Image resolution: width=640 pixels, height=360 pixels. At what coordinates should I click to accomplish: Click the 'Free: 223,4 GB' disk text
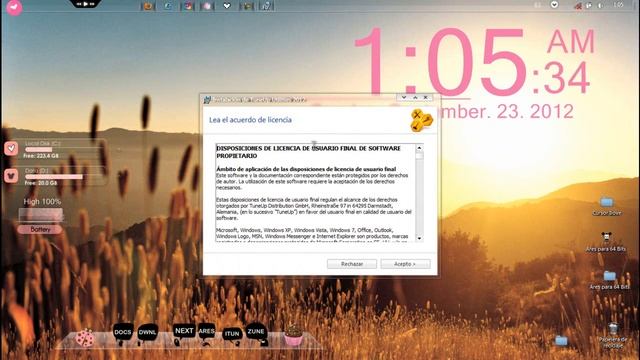[40, 156]
